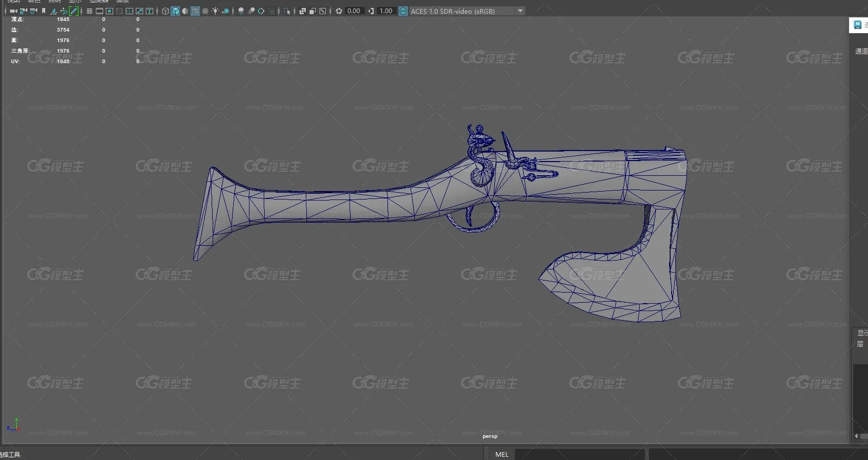868x460 pixels.
Task: Toggle use all lights bulb icon
Action: tap(215, 11)
